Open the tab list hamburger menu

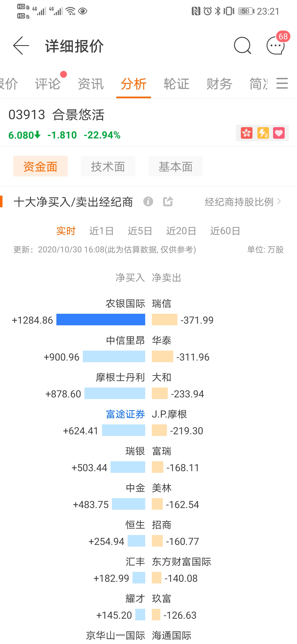282,83
